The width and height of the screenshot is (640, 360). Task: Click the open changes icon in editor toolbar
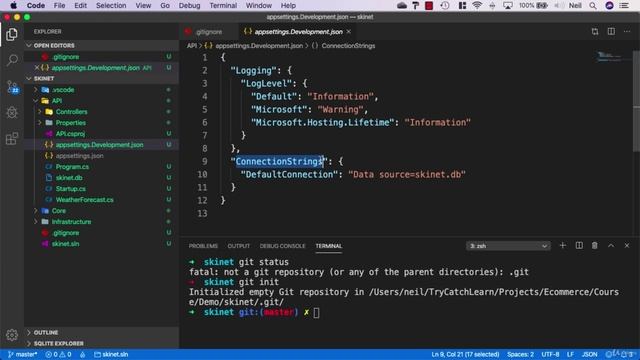click(x=595, y=31)
